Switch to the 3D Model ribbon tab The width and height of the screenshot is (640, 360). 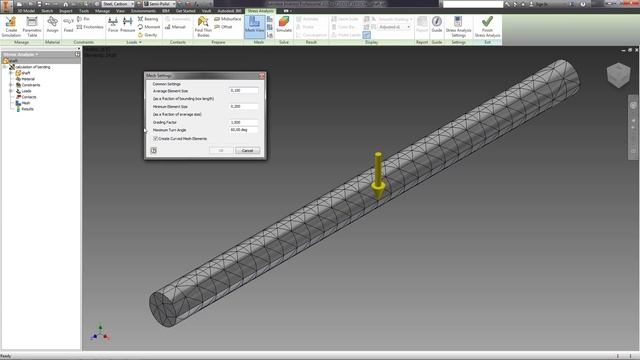pyautogui.click(x=26, y=11)
